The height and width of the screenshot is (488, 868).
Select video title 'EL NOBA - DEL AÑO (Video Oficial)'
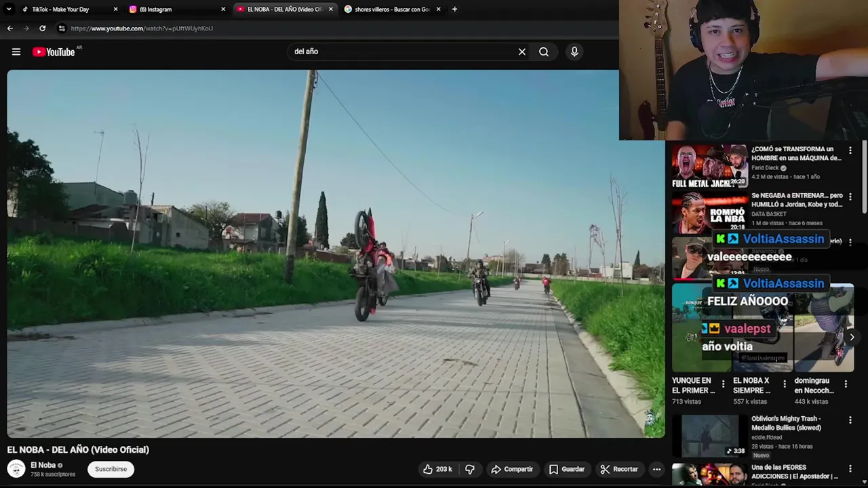tap(78, 449)
